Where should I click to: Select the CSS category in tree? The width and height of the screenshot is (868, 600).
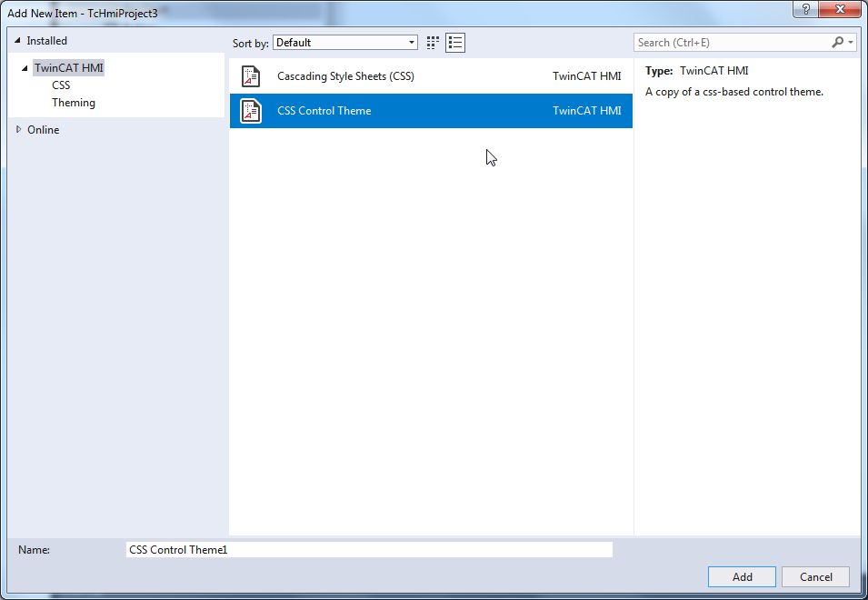point(61,85)
